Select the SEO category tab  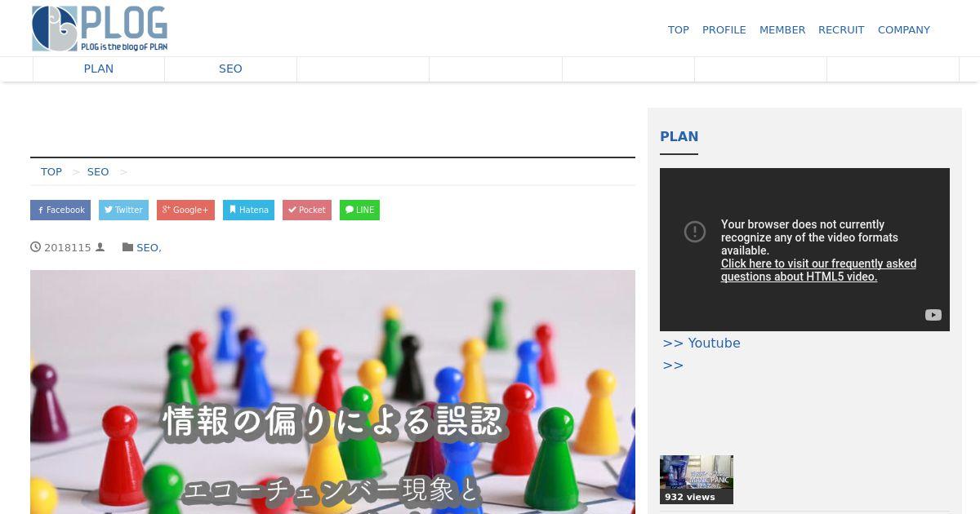pyautogui.click(x=230, y=69)
